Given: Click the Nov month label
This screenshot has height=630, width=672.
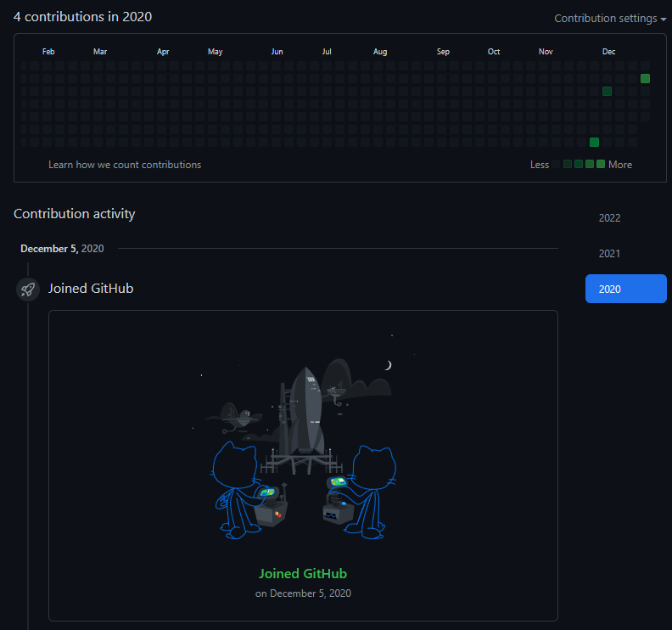Looking at the screenshot, I should click(x=546, y=52).
